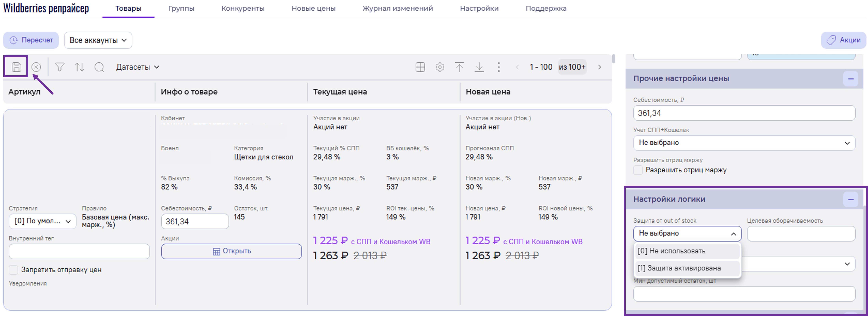Collapse the 'Настройки логики' section
This screenshot has height=316, width=868.
(x=850, y=199)
